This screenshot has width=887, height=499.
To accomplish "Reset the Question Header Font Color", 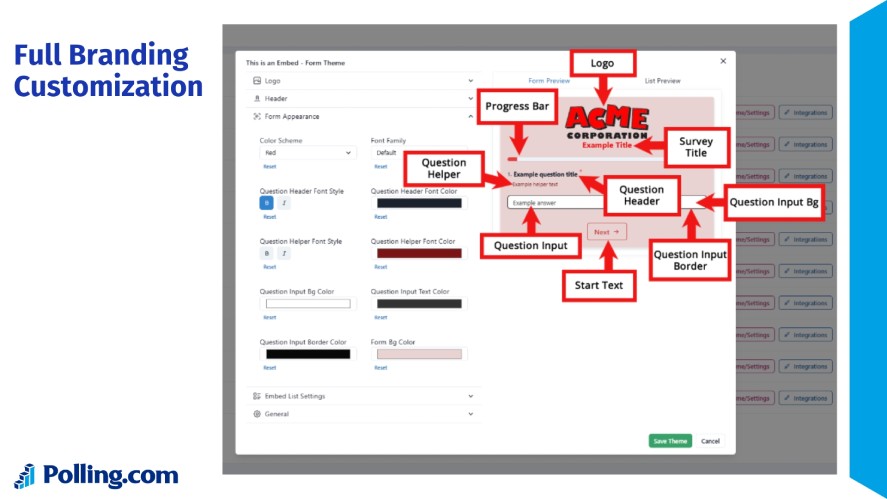I will point(381,217).
